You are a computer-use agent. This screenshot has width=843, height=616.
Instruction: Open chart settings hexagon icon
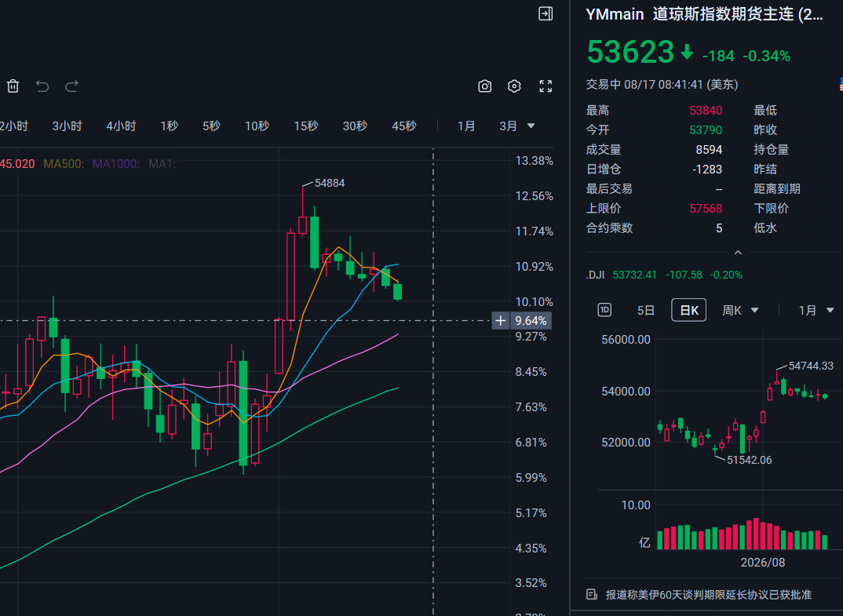514,86
